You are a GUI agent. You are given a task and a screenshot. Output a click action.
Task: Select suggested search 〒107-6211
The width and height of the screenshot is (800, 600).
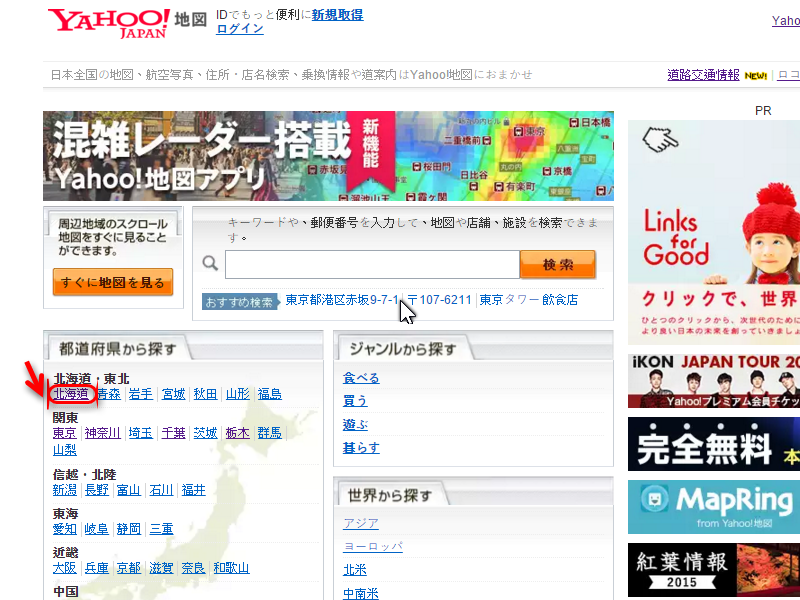pyautogui.click(x=439, y=300)
